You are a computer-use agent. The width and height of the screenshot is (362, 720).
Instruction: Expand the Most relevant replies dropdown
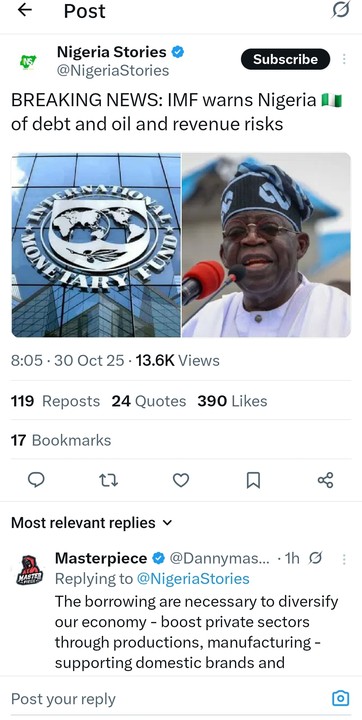coord(91,523)
